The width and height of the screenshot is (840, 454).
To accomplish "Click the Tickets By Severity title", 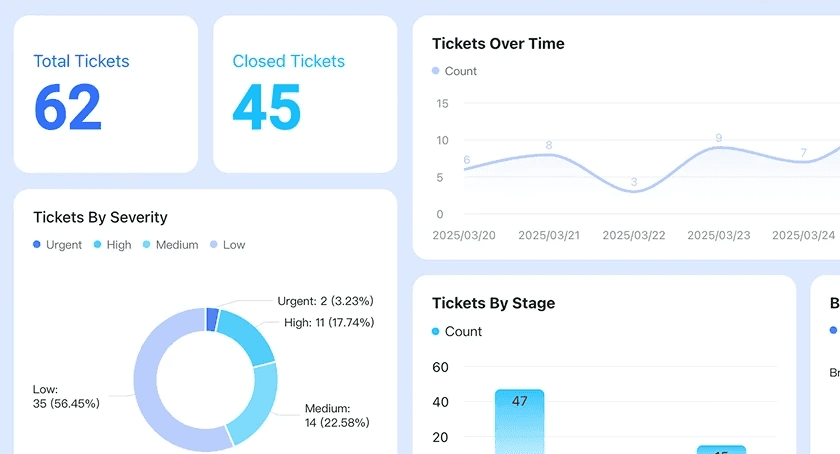I will coord(100,217).
